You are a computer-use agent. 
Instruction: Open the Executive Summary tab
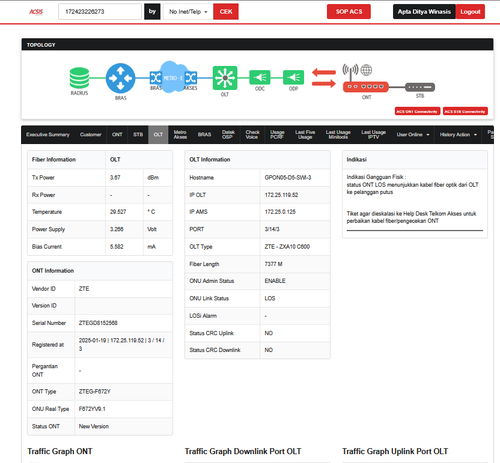[48, 135]
